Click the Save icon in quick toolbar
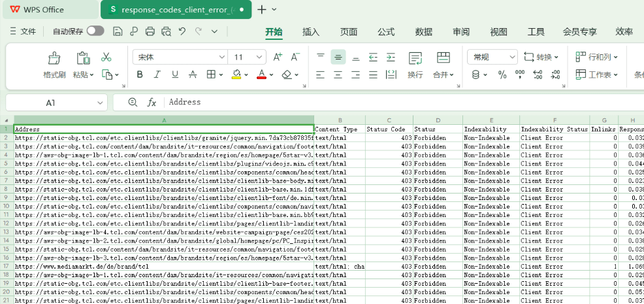This screenshot has height=304, width=644. tap(118, 31)
